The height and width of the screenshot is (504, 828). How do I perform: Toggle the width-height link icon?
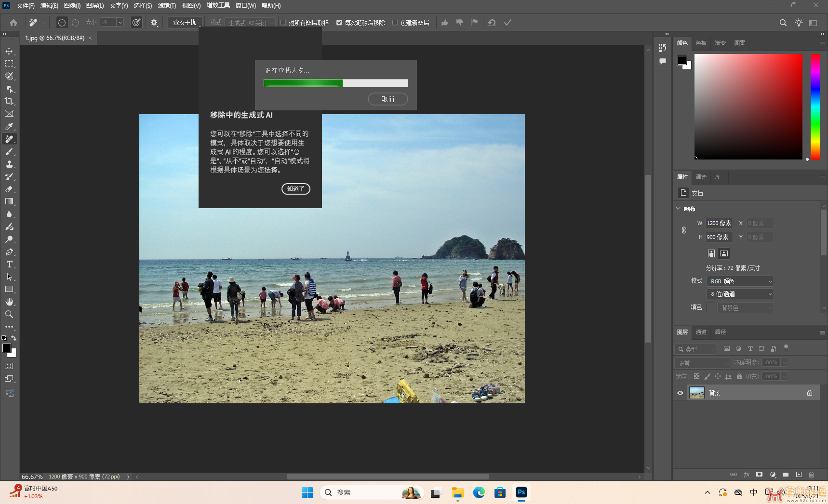684,230
